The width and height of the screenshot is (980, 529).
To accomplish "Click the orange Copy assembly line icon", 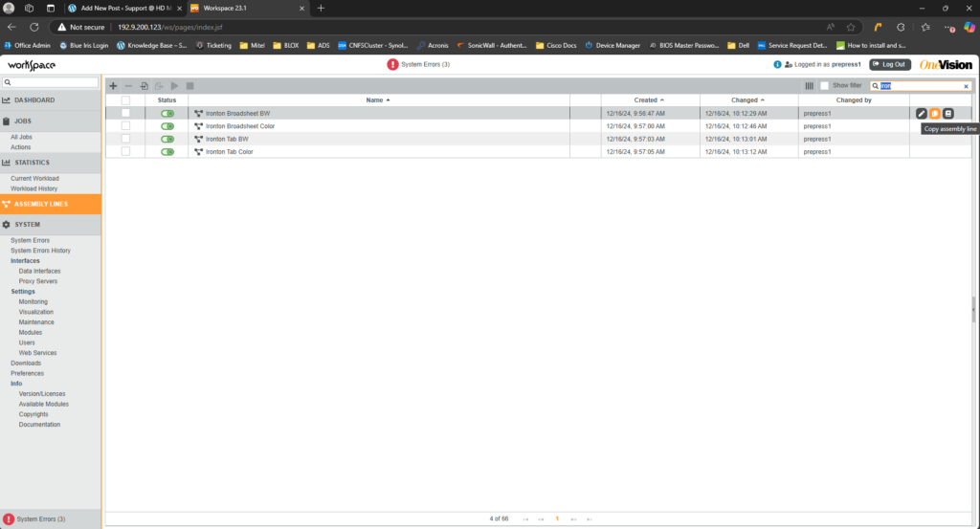I will point(935,114).
